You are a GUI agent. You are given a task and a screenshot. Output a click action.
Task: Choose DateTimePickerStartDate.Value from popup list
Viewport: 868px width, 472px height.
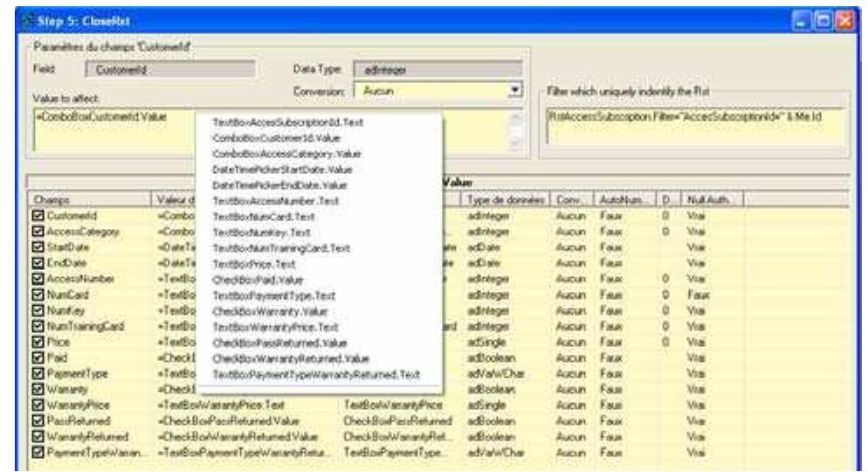click(x=282, y=170)
